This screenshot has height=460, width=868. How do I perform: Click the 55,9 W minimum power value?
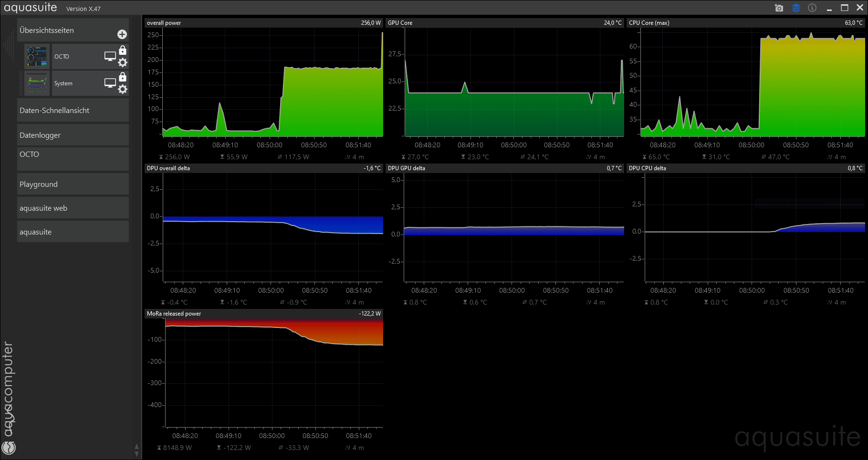[237, 157]
